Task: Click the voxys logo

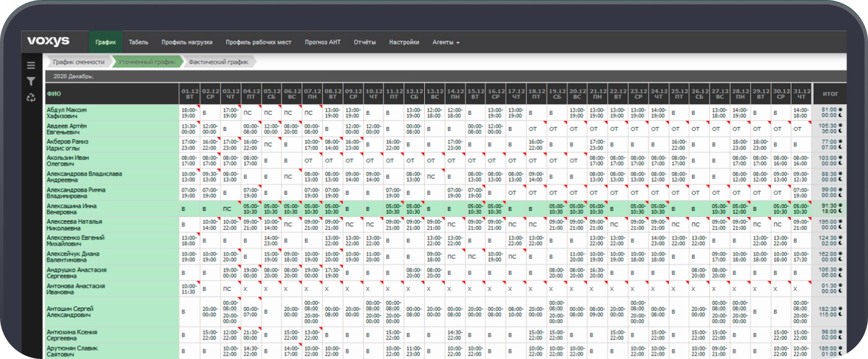Action: pyautogui.click(x=48, y=41)
